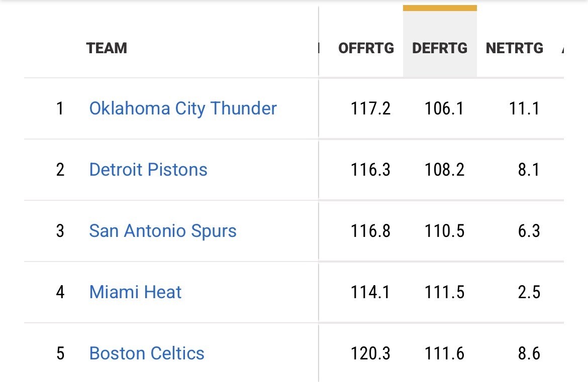Click Pistons' 8.1 net rating value
This screenshot has height=382, width=588.
coord(529,170)
